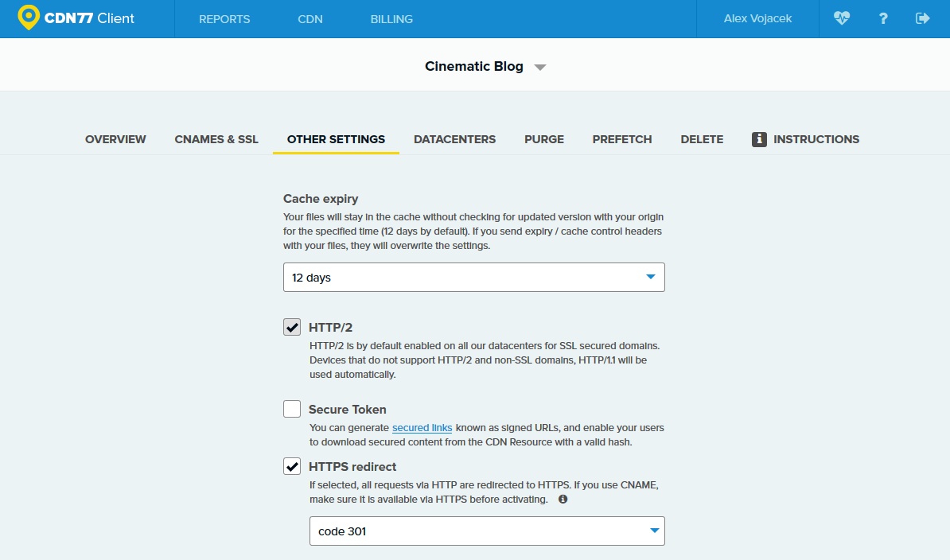Screen dimensions: 950x560
Task: Select the OTHER SETTINGS tab
Action: point(336,139)
